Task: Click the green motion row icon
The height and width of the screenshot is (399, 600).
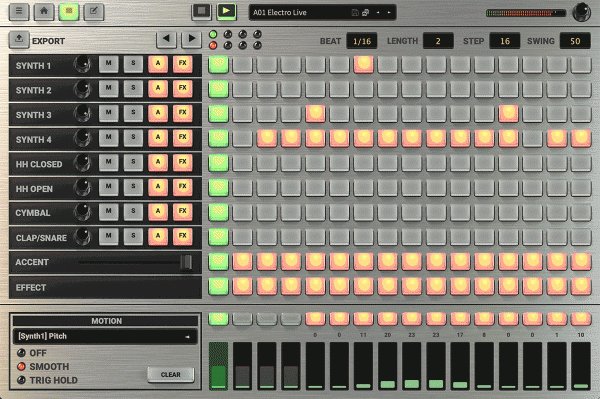Action: [x=218, y=319]
